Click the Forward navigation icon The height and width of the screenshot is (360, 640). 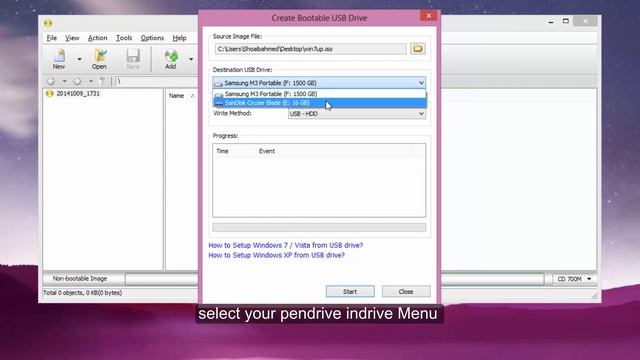pos(77,81)
